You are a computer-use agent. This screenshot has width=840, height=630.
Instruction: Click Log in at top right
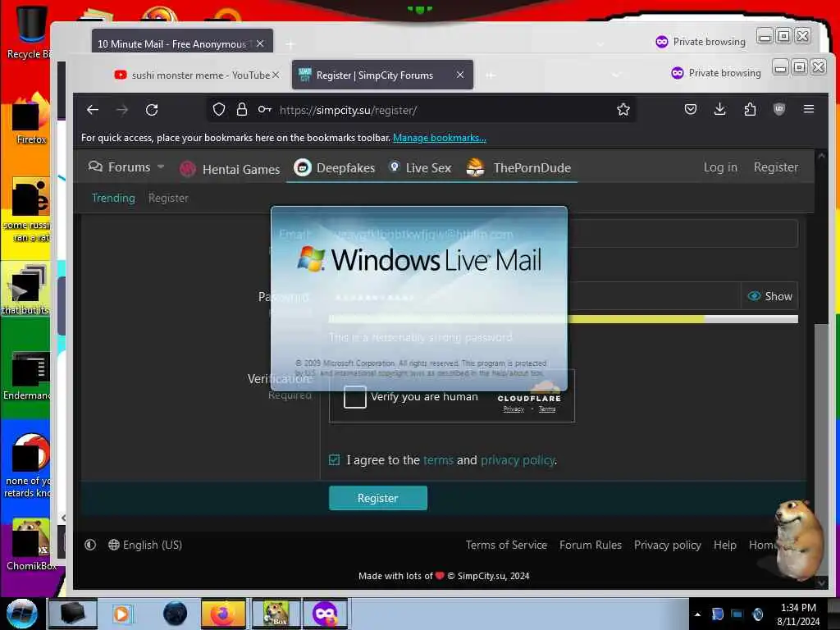[x=720, y=167]
